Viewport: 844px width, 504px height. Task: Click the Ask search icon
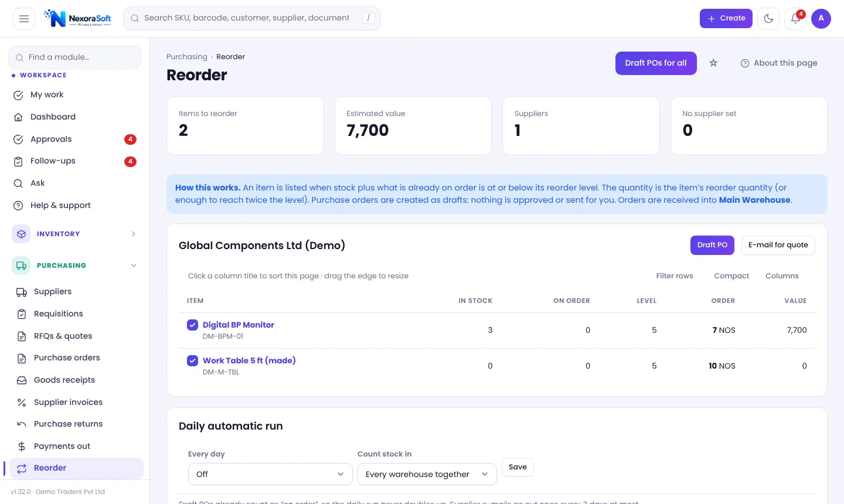tap(18, 183)
